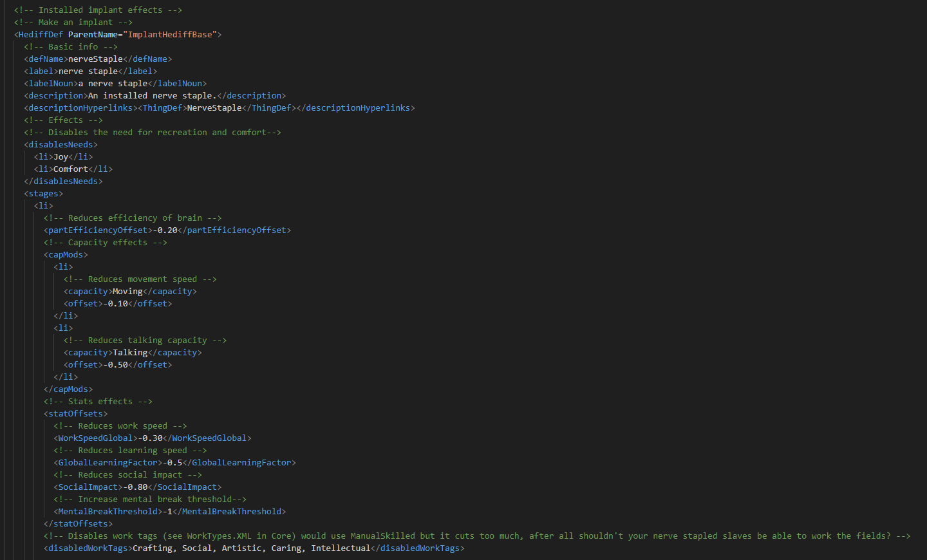
Task: Click the 'Basic info' comment
Action: coord(71,47)
